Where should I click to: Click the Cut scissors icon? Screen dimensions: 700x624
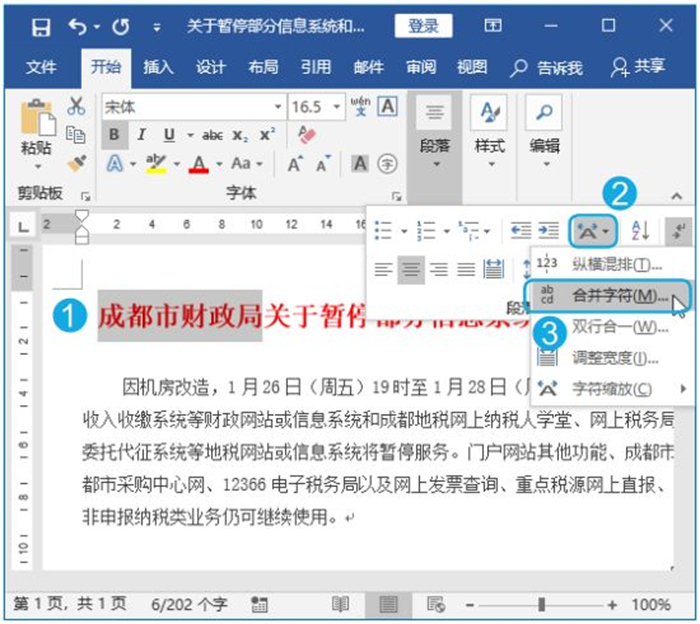(76, 106)
